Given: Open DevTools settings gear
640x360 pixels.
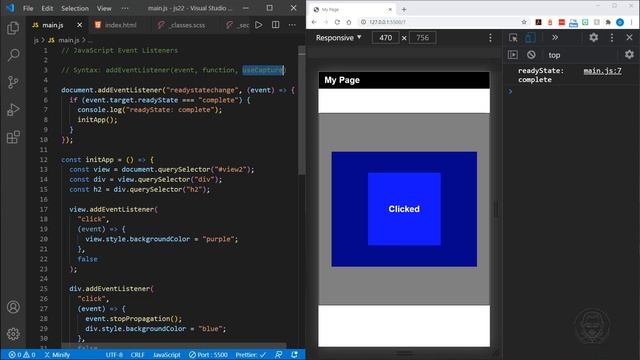Looking at the screenshot, I should point(593,38).
